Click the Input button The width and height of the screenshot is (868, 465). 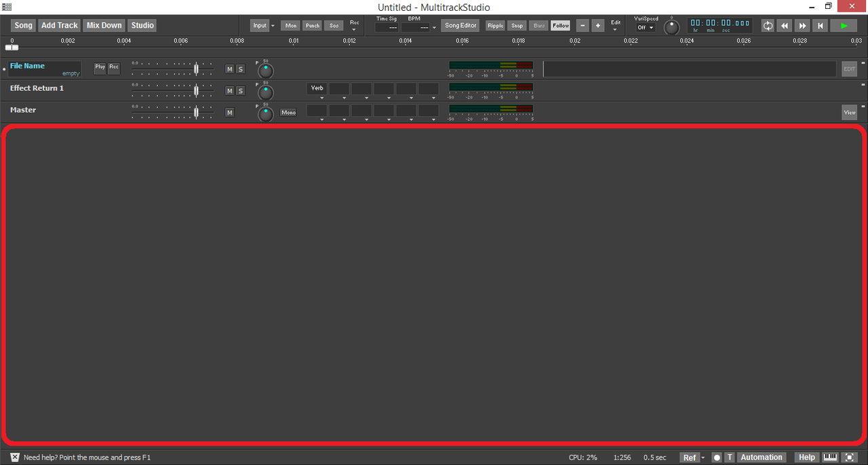tap(260, 26)
